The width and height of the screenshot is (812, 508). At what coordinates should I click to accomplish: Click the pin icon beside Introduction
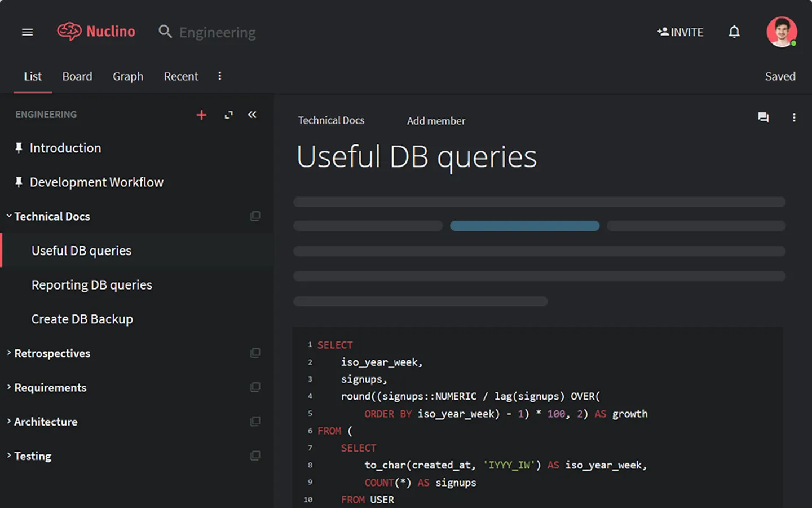tap(19, 148)
